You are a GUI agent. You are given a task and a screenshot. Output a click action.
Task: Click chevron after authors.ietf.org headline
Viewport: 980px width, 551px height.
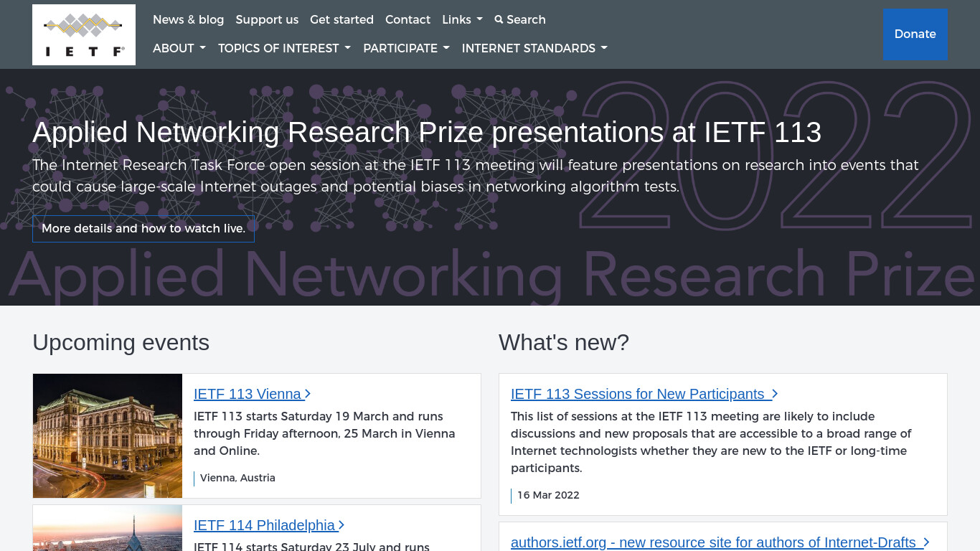[x=926, y=542]
